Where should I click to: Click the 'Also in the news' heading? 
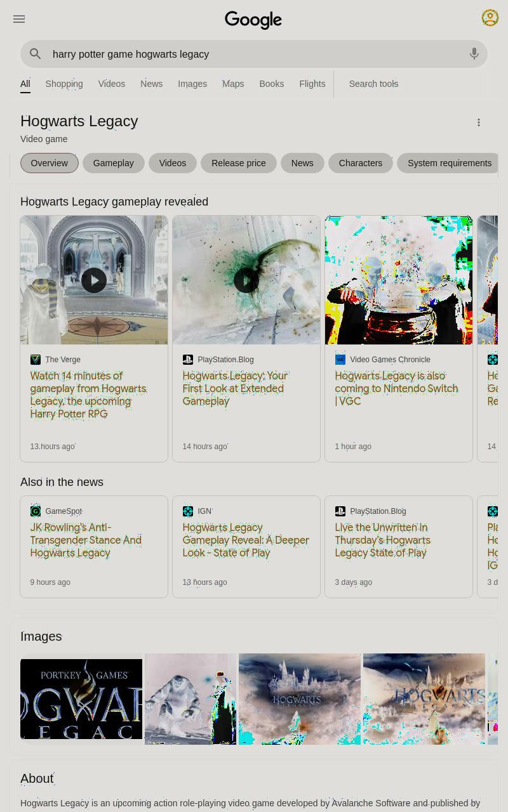point(62,482)
